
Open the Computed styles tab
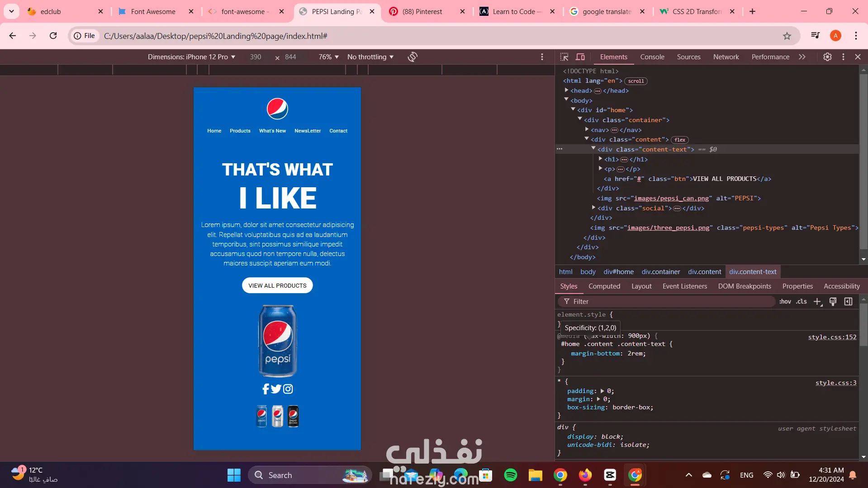[x=604, y=286]
